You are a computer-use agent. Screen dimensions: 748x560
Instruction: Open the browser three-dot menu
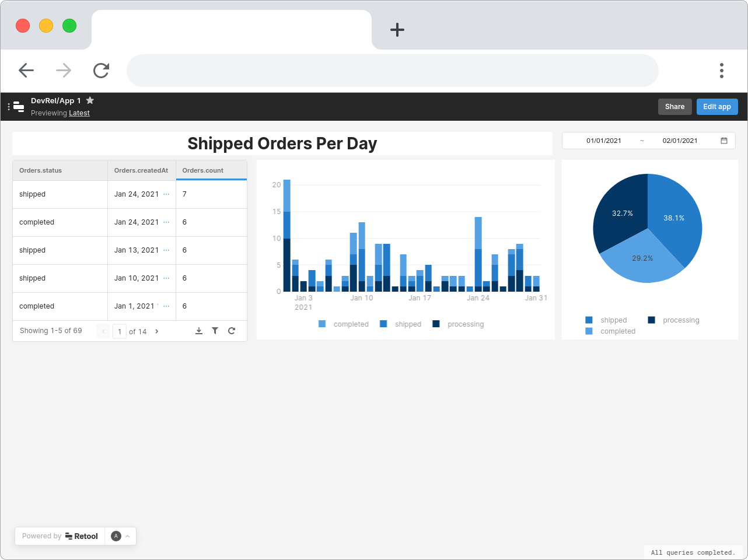[721, 70]
